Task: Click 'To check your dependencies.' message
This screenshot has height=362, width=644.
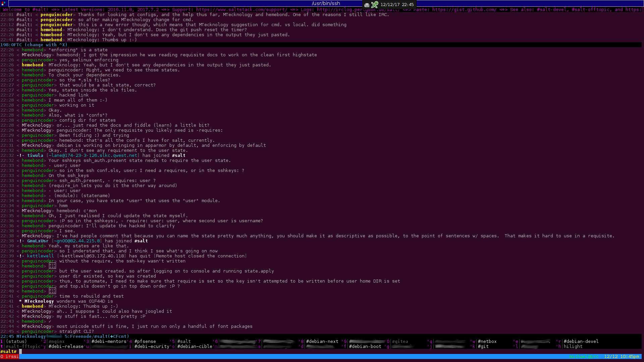Action: [x=85, y=75]
